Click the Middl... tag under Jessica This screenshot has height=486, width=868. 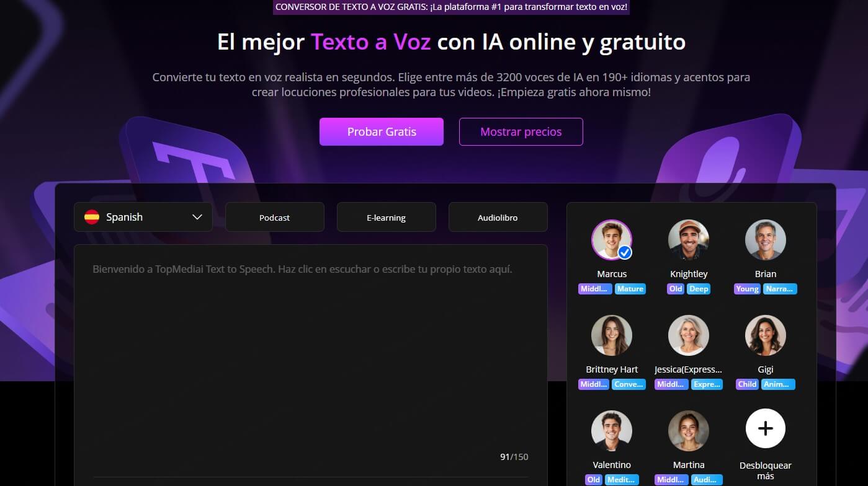tap(671, 384)
